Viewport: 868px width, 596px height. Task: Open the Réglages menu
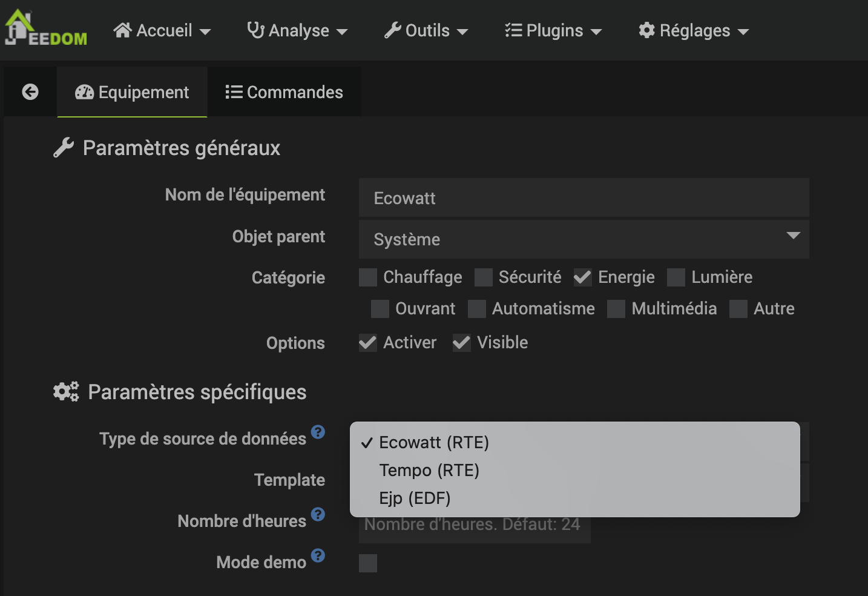click(694, 30)
